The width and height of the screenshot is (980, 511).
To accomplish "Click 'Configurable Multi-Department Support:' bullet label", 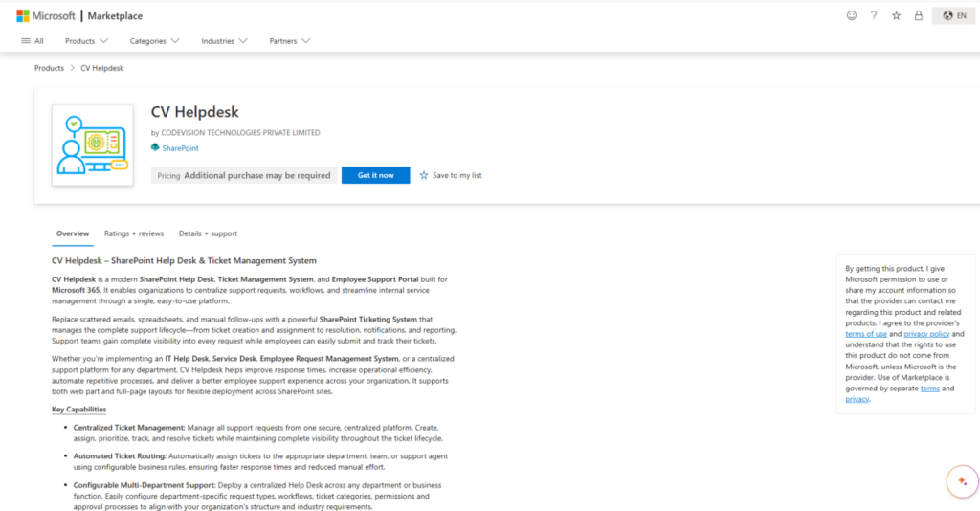I will click(145, 485).
